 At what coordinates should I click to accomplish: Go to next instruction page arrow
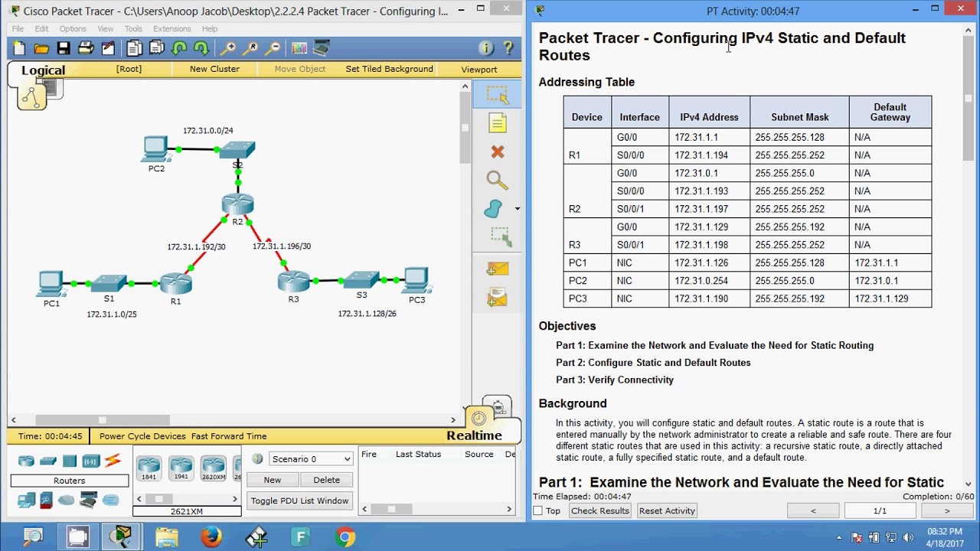[x=947, y=511]
